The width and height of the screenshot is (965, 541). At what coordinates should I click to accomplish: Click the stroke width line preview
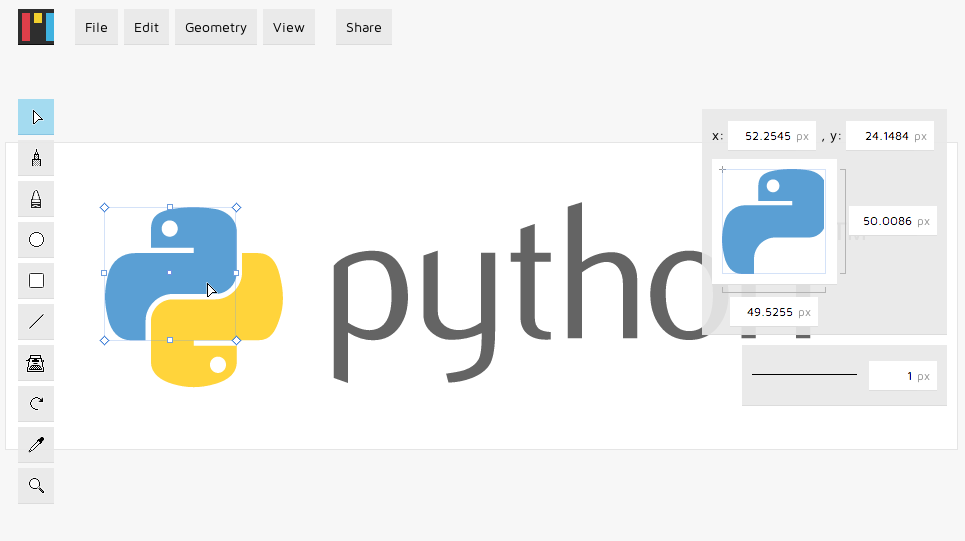[x=804, y=375]
